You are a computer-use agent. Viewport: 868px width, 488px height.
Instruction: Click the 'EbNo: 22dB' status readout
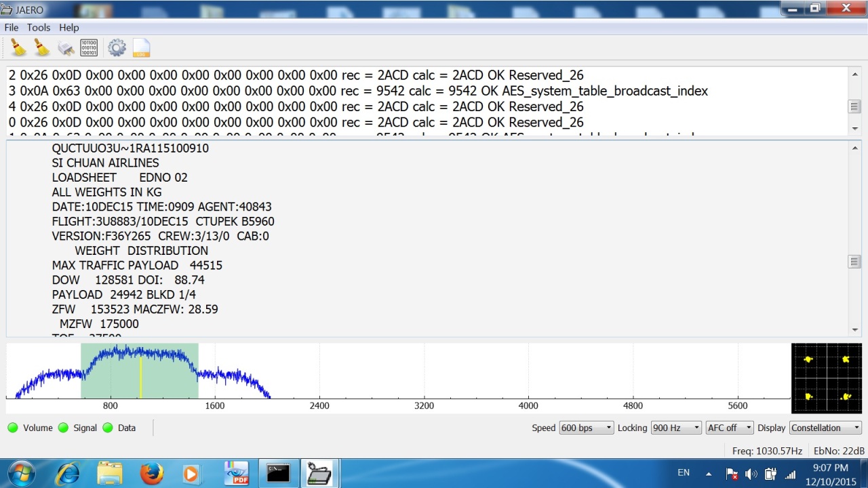pyautogui.click(x=839, y=451)
